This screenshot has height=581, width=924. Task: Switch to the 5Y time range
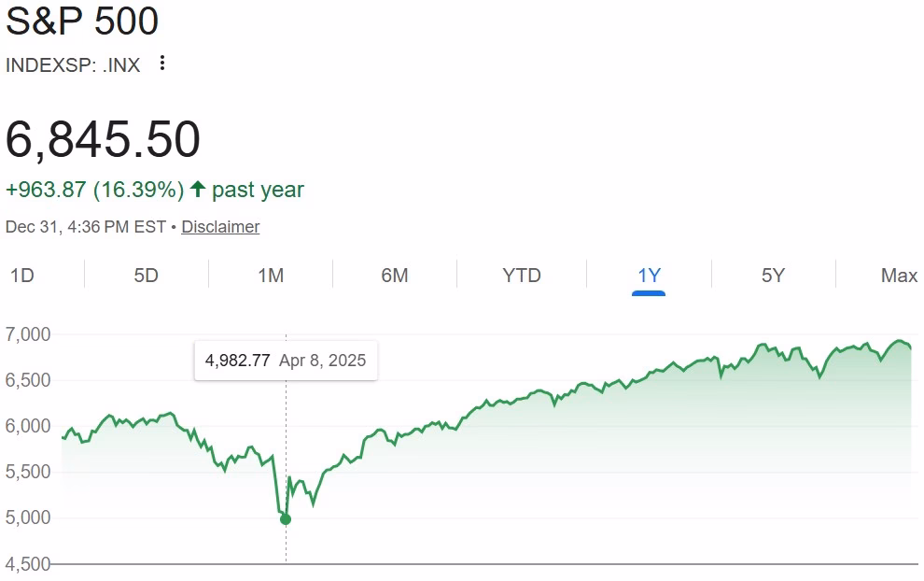(772, 276)
